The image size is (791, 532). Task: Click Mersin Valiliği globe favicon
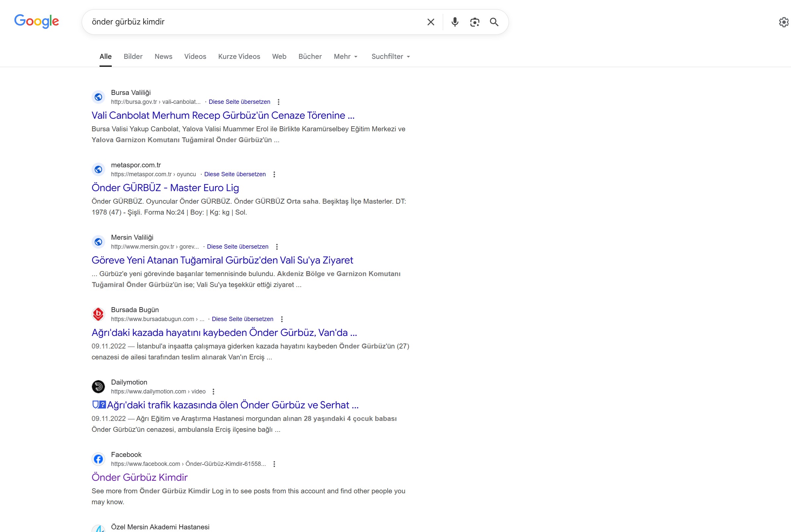point(99,242)
